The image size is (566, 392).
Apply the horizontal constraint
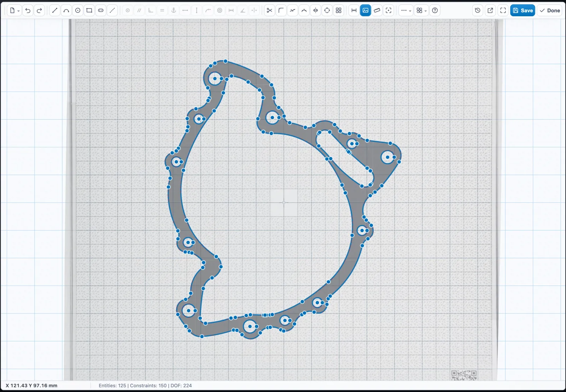pyautogui.click(x=185, y=11)
